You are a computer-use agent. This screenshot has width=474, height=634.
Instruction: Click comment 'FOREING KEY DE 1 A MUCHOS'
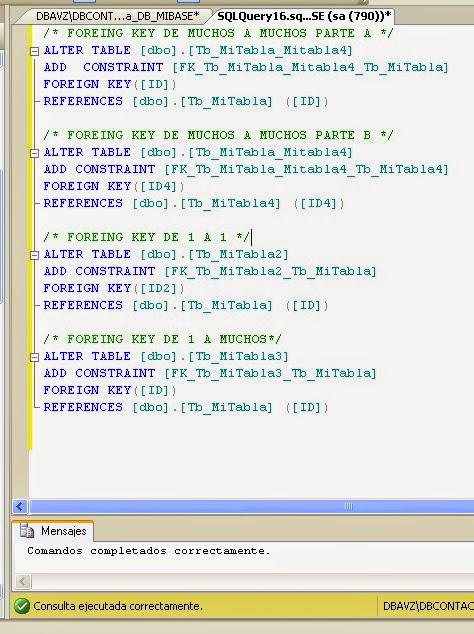[x=162, y=339]
